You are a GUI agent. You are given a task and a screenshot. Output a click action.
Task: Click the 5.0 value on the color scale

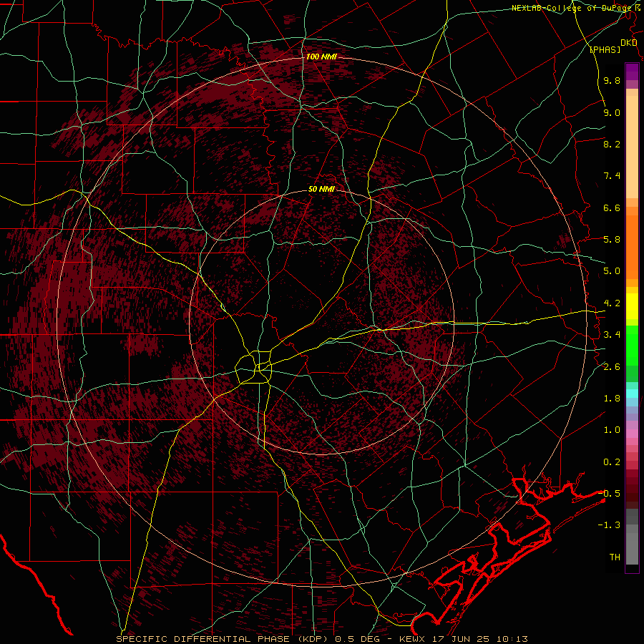[612, 271]
